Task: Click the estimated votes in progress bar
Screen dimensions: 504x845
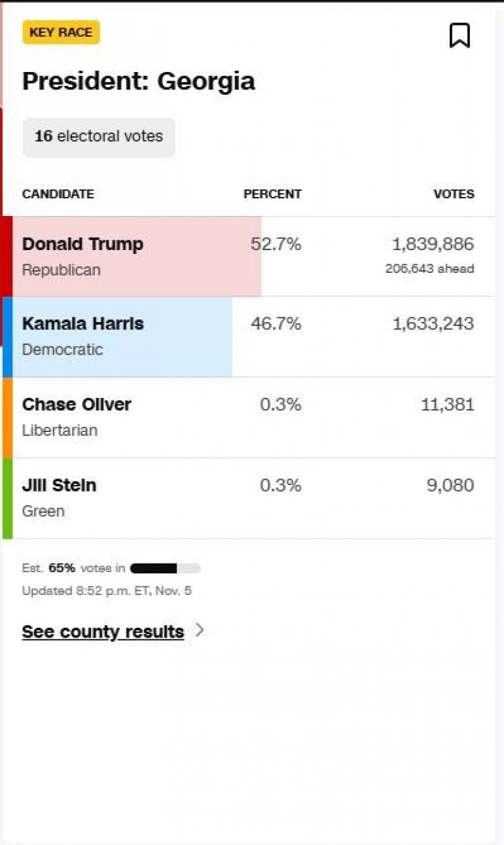Action: (x=165, y=568)
